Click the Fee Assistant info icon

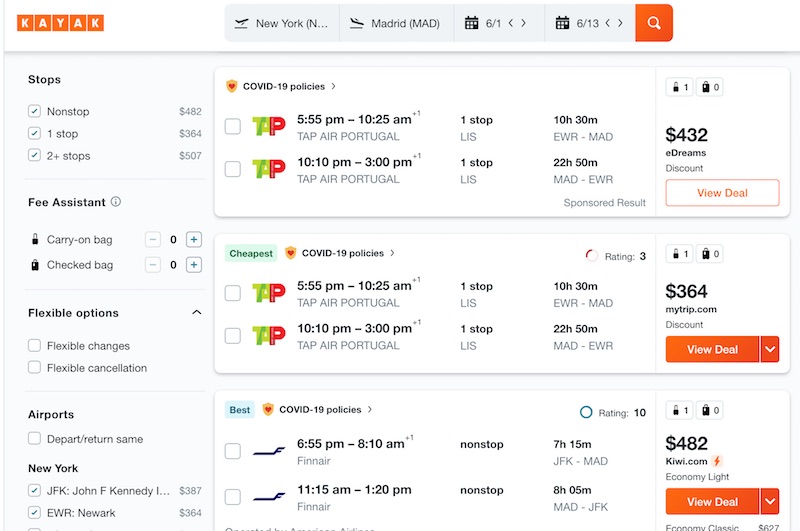[x=116, y=202]
